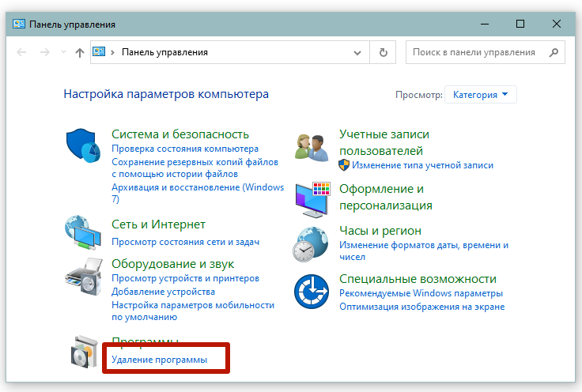This screenshot has height=392, width=582.
Task: Click the Network and Internet globe icon
Action: pyautogui.click(x=82, y=232)
